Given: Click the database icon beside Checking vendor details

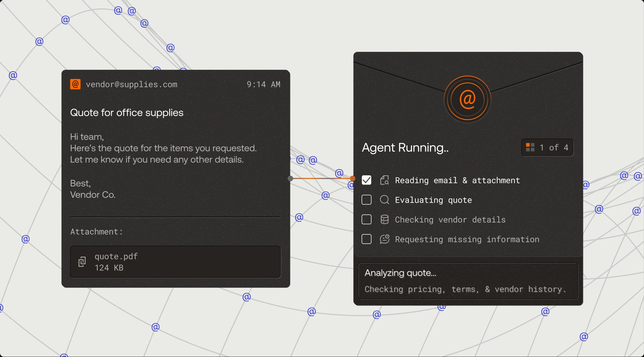Looking at the screenshot, I should [385, 220].
